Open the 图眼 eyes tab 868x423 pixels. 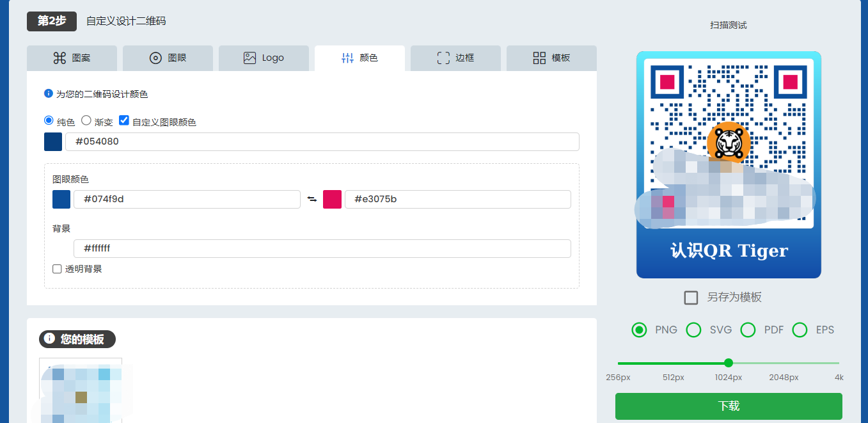168,58
